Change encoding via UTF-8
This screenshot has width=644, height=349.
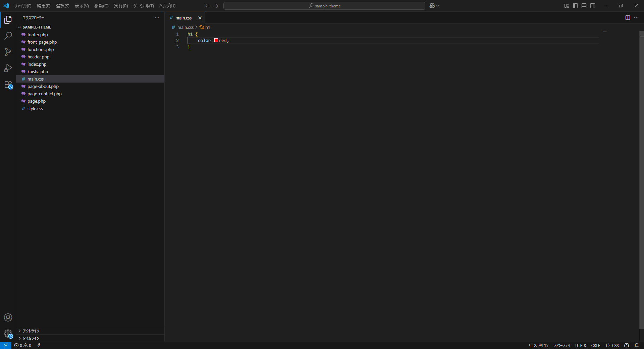tap(581, 345)
